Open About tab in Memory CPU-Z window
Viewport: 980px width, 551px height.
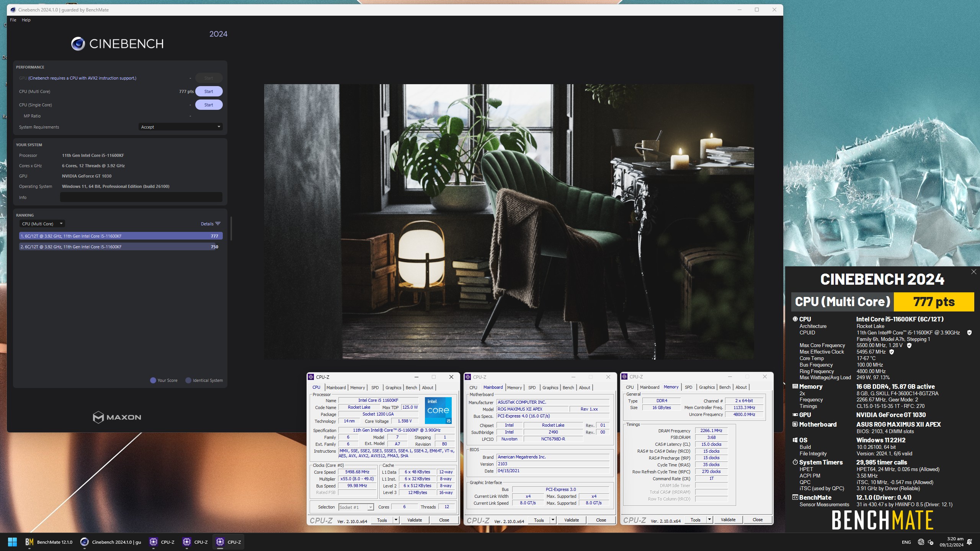741,387
